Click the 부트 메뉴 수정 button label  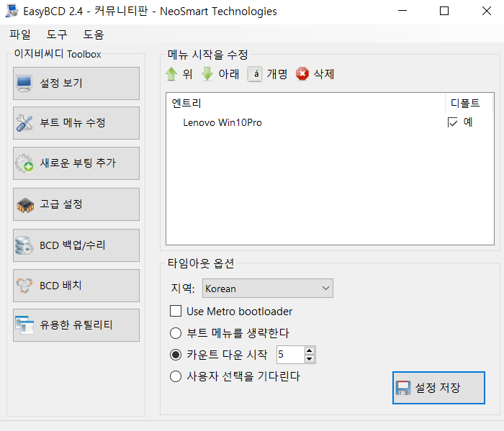pos(73,123)
